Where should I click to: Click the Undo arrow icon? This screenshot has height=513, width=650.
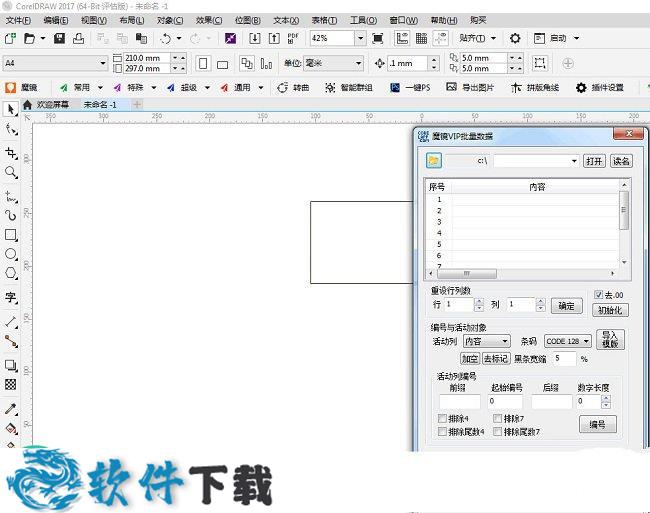coord(166,39)
